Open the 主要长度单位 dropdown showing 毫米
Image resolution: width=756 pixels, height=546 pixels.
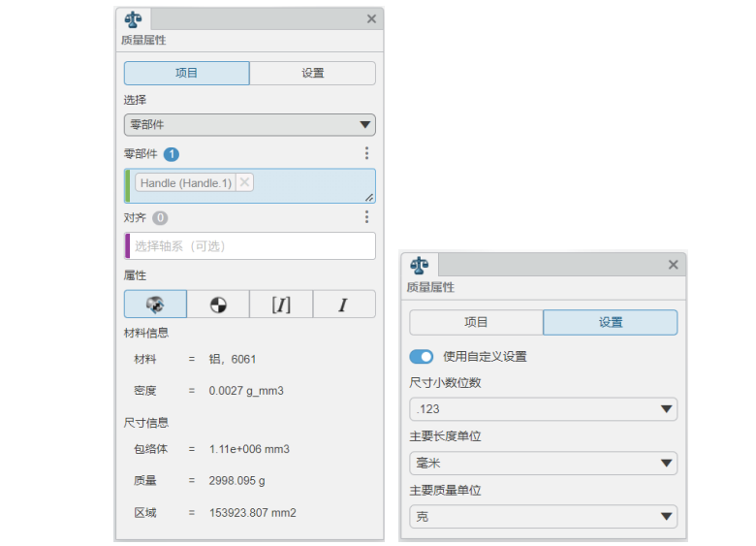point(543,464)
